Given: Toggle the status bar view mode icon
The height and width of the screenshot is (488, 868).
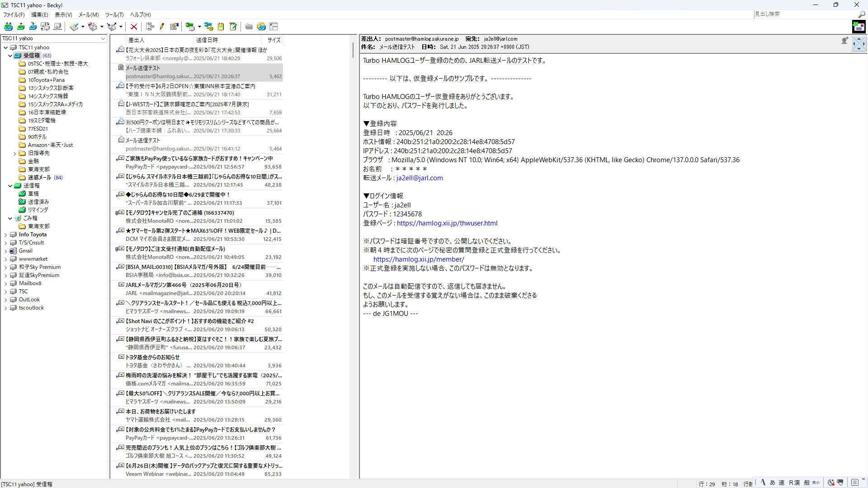Looking at the screenshot, I should tap(854, 483).
